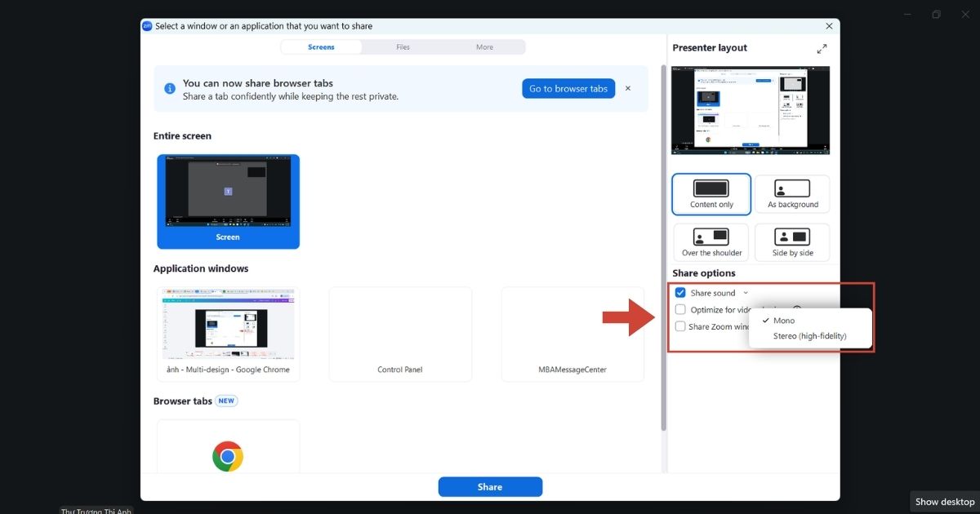This screenshot has width=980, height=514.
Task: Click the blue info icon in banner
Action: coord(169,88)
